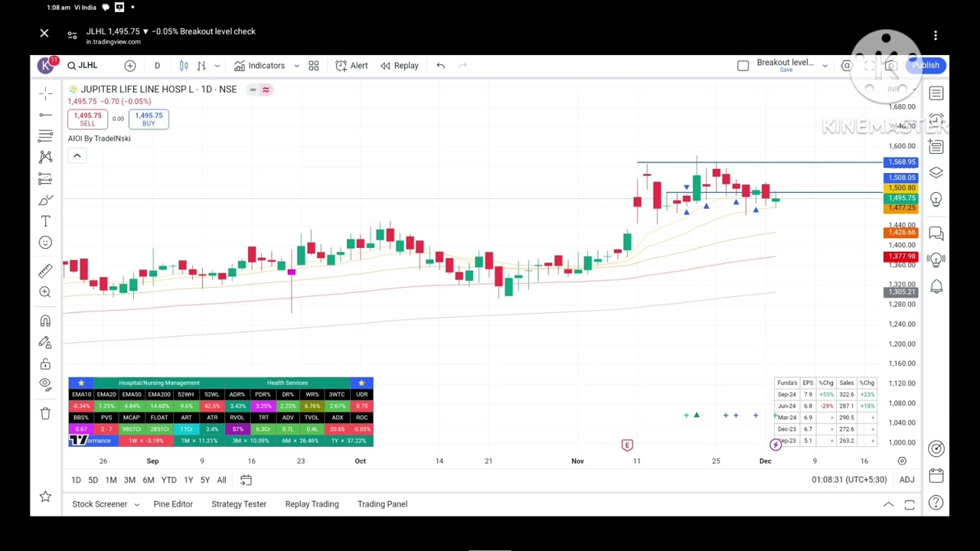980x551 pixels.
Task: Expand the layout name dropdown arrow
Action: click(825, 66)
